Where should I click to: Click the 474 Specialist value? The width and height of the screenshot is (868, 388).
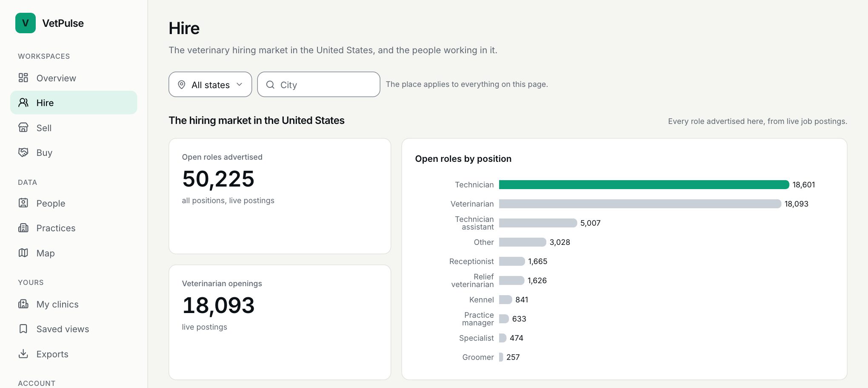[x=517, y=338]
